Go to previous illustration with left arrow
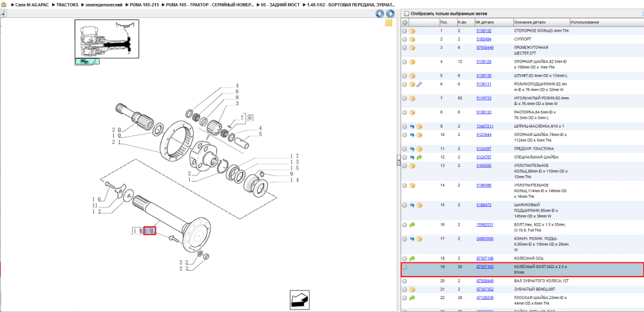Viewport: 644px width, 312px height. click(380, 14)
